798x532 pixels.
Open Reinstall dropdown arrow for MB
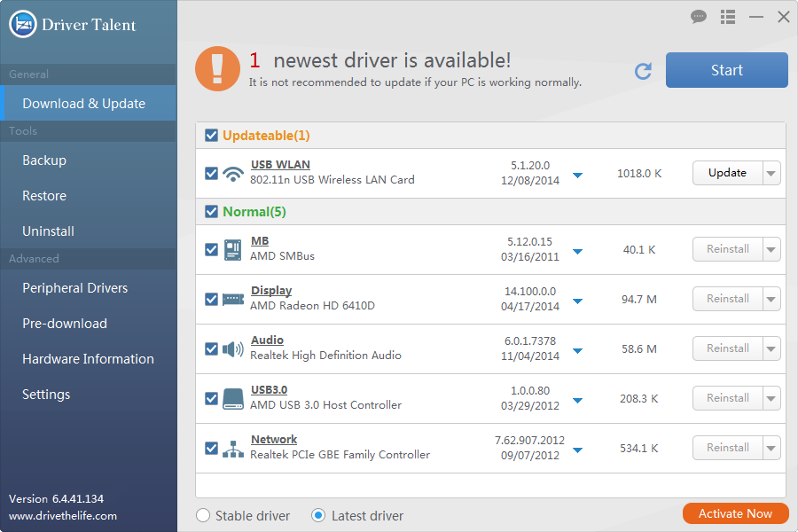[771, 249]
